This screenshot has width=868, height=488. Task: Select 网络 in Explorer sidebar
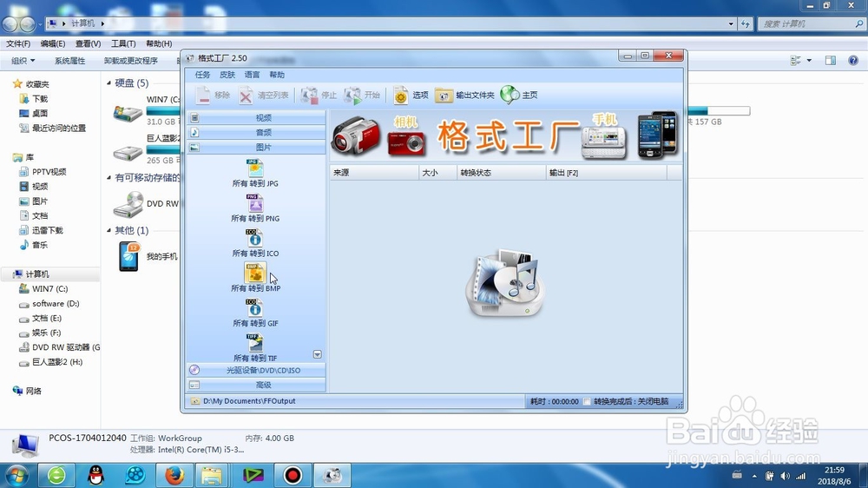[33, 391]
